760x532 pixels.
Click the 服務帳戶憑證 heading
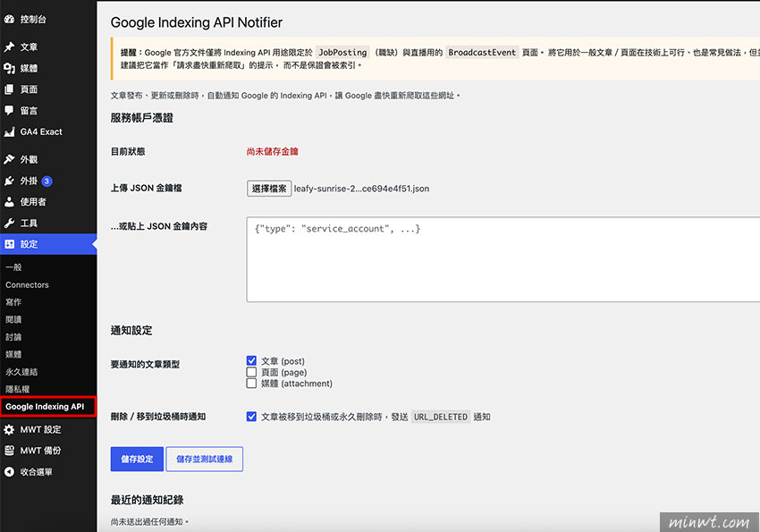[x=141, y=118]
